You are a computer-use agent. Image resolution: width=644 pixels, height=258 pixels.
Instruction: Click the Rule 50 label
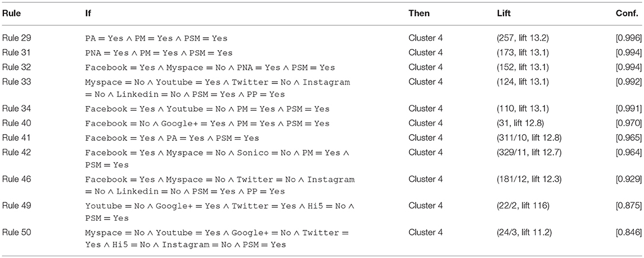pyautogui.click(x=17, y=233)
